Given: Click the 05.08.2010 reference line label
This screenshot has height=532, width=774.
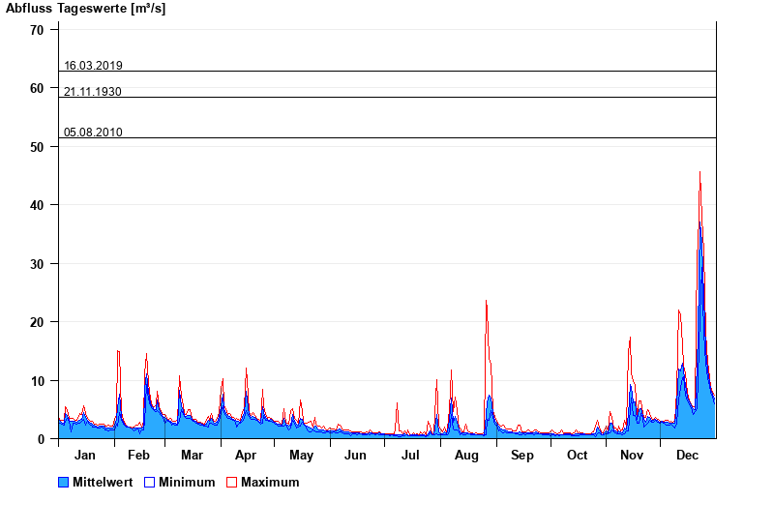Looking at the screenshot, I should click(93, 133).
